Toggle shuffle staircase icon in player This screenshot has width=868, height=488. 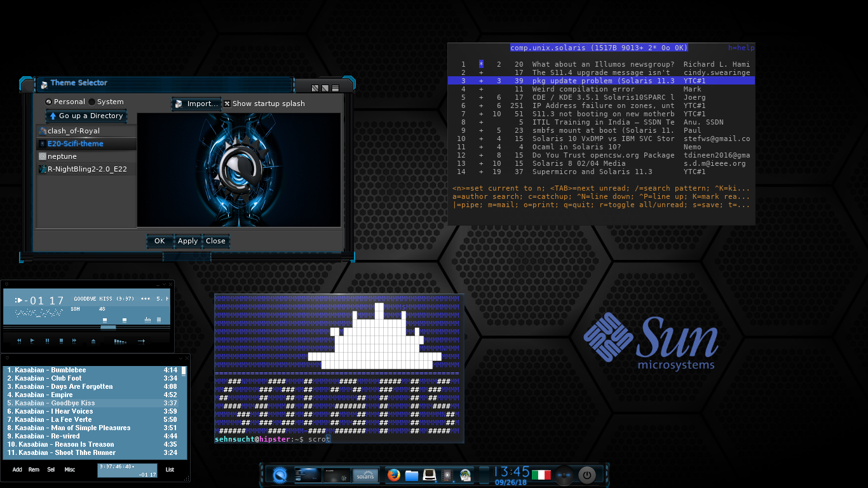click(120, 341)
